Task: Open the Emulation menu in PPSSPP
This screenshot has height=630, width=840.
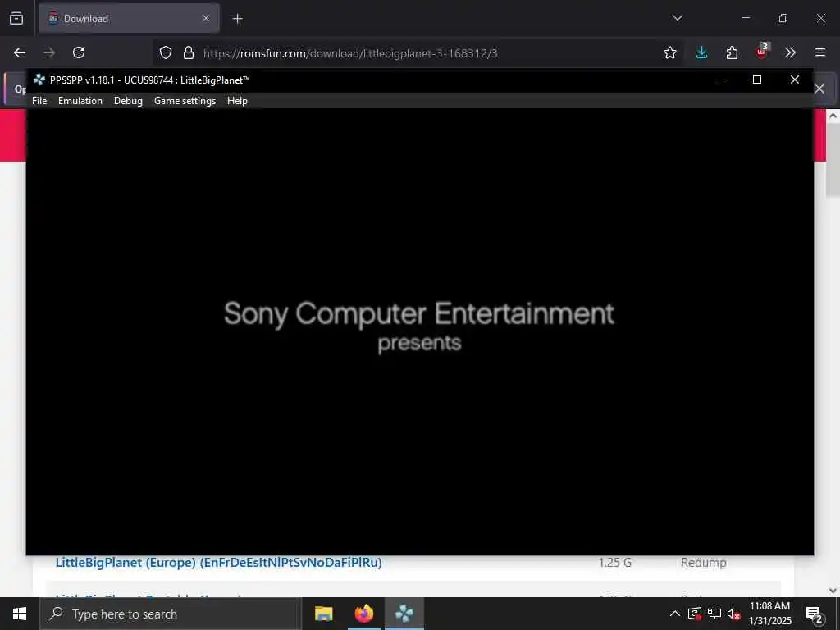Action: point(80,101)
